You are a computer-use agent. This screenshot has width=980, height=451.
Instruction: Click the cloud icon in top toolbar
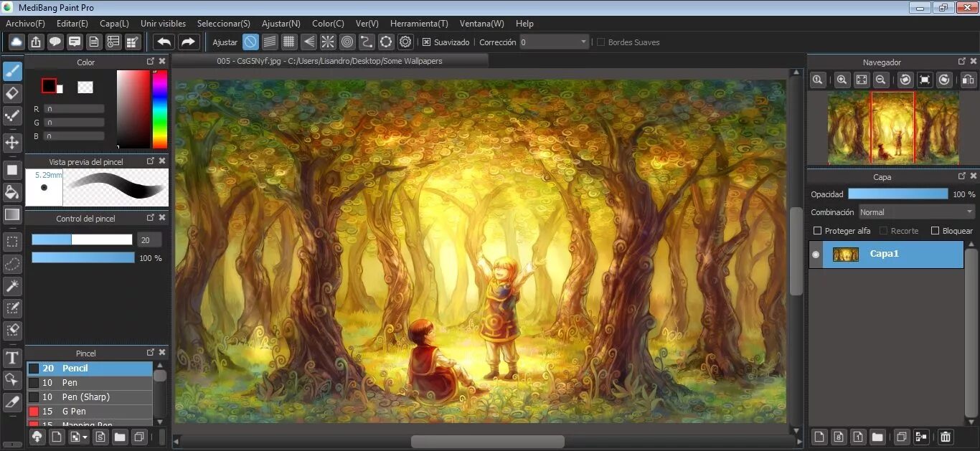[17, 42]
